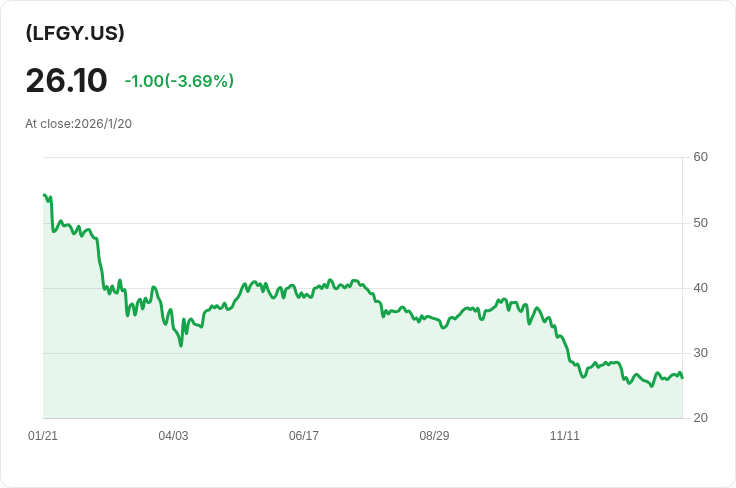Select the 04/03 date axis label
This screenshot has height=488, width=736.
[173, 436]
